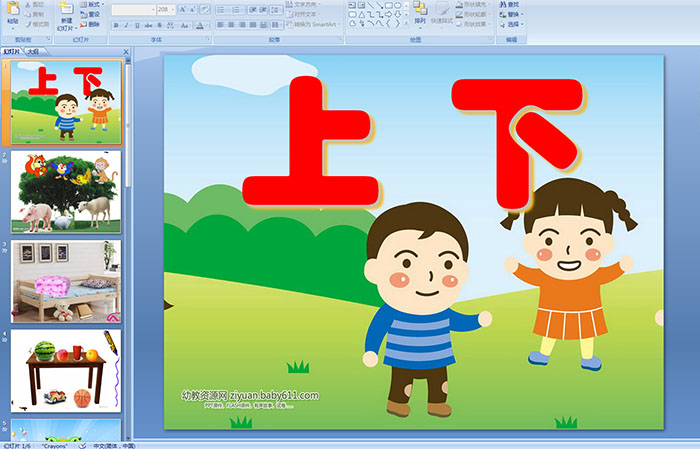Select slide 3 thumbnail with bed

tap(66, 282)
